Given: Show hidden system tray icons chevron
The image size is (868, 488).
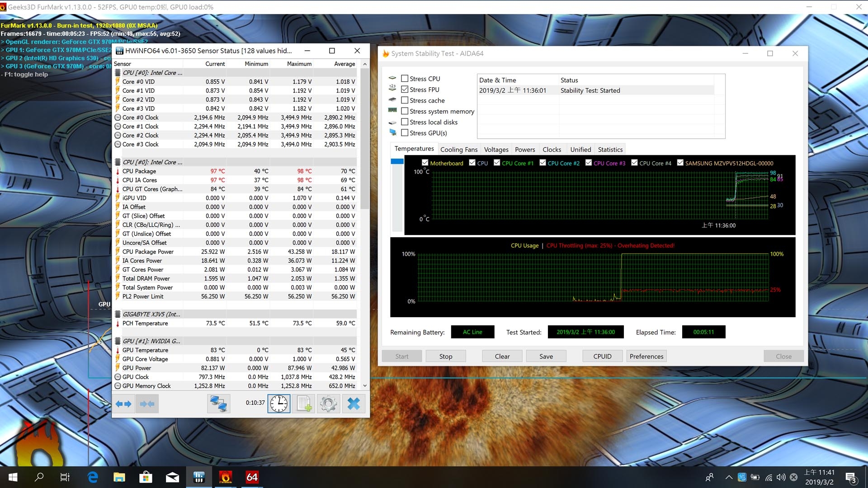Looking at the screenshot, I should click(729, 477).
